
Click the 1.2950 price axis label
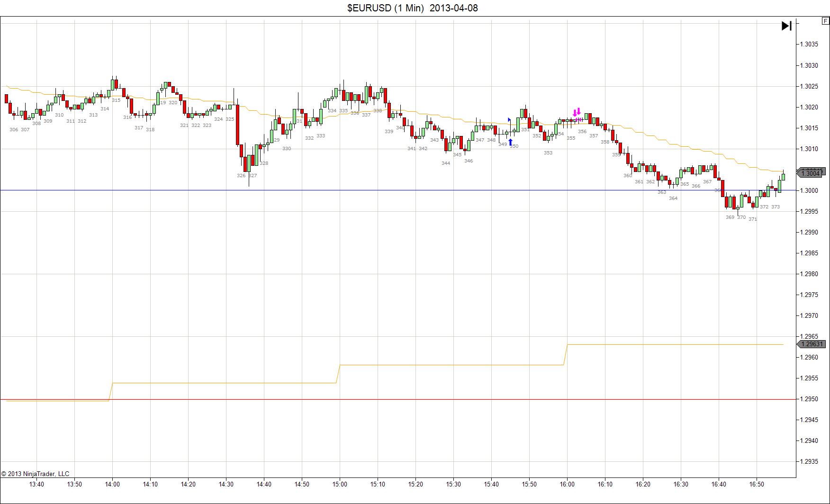point(809,399)
